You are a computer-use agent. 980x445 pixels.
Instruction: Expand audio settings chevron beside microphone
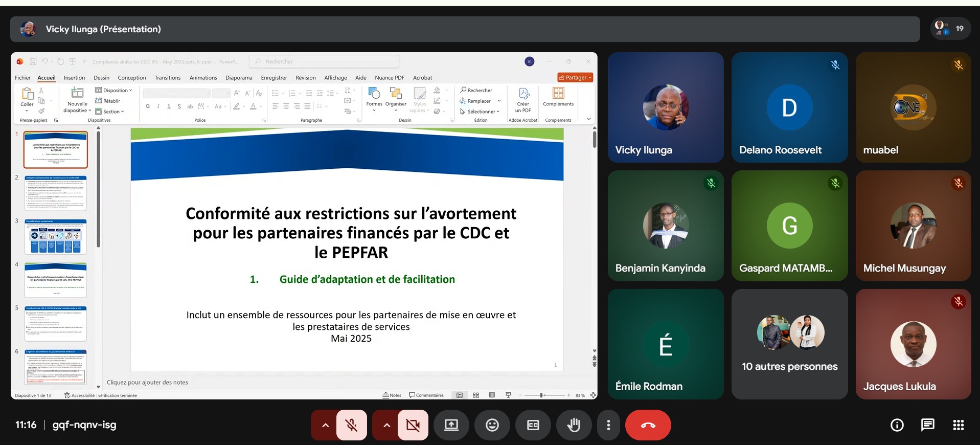[325, 425]
